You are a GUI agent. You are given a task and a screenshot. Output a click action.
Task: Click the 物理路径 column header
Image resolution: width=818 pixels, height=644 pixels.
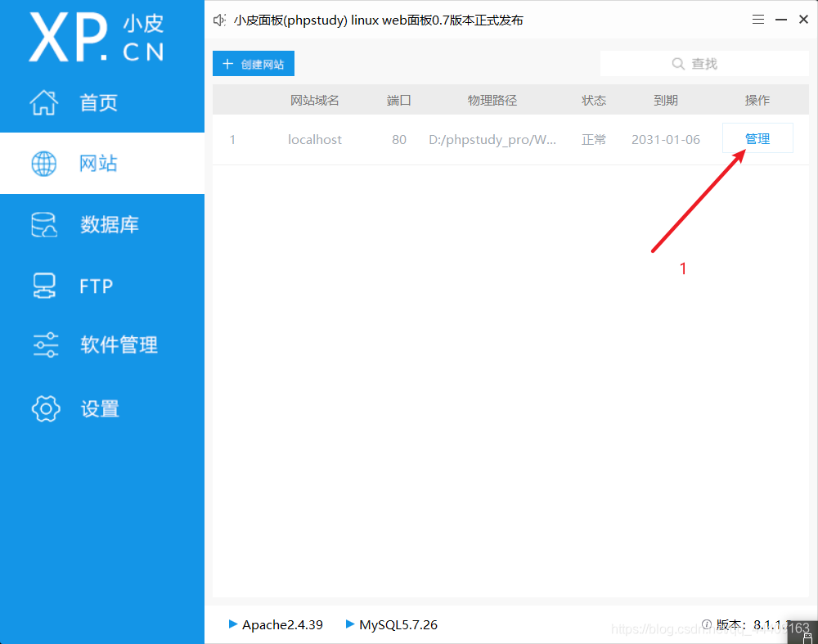point(492,100)
